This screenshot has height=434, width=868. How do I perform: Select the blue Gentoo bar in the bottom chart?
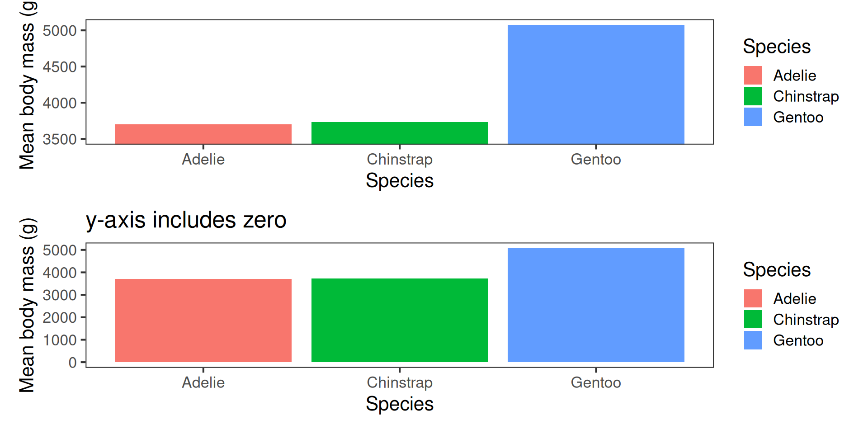click(x=596, y=305)
